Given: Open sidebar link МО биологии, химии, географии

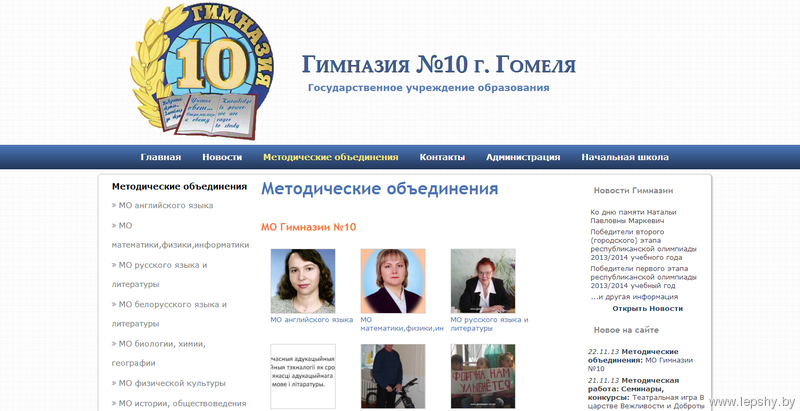Looking at the screenshot, I should point(158,353).
